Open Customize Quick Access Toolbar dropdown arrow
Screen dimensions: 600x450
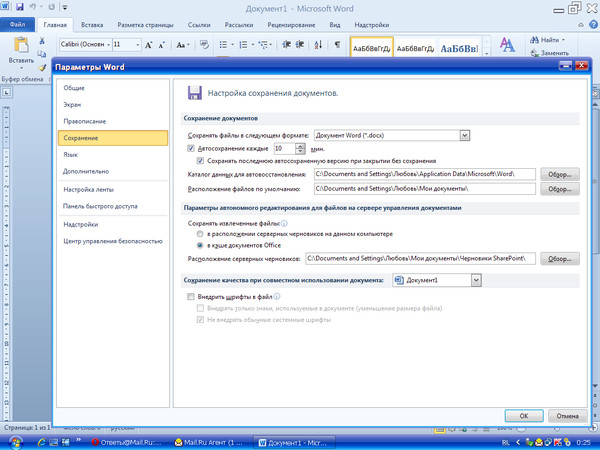point(65,7)
